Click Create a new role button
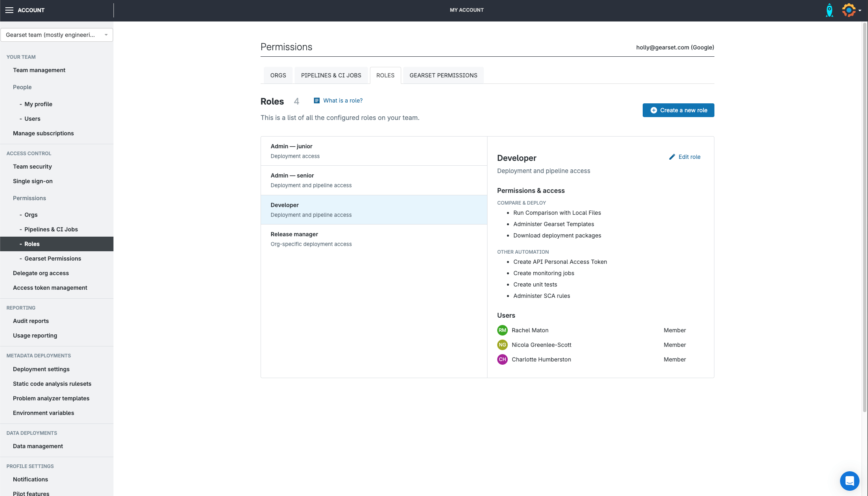Screen dimensions: 868x496 tap(678, 110)
